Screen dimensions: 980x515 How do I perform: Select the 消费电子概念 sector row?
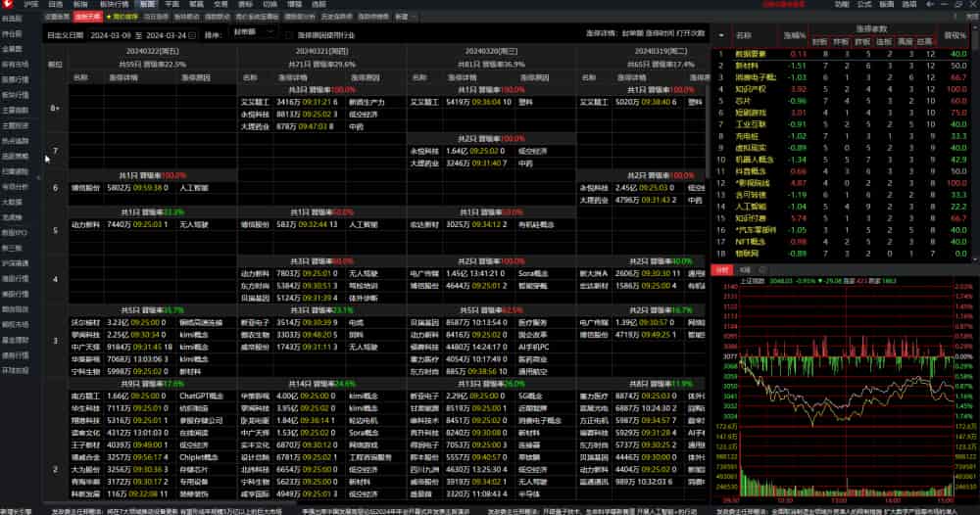click(x=843, y=77)
